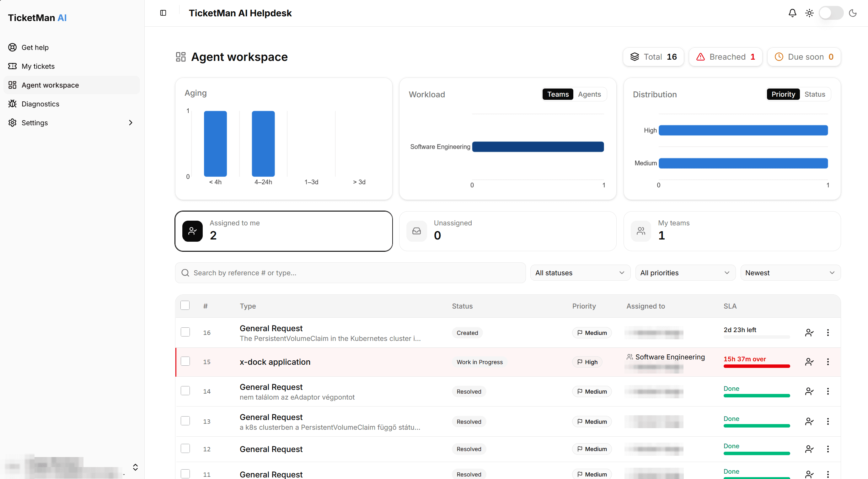Click the moon dark-mode icon
The width and height of the screenshot is (868, 479).
click(x=853, y=13)
